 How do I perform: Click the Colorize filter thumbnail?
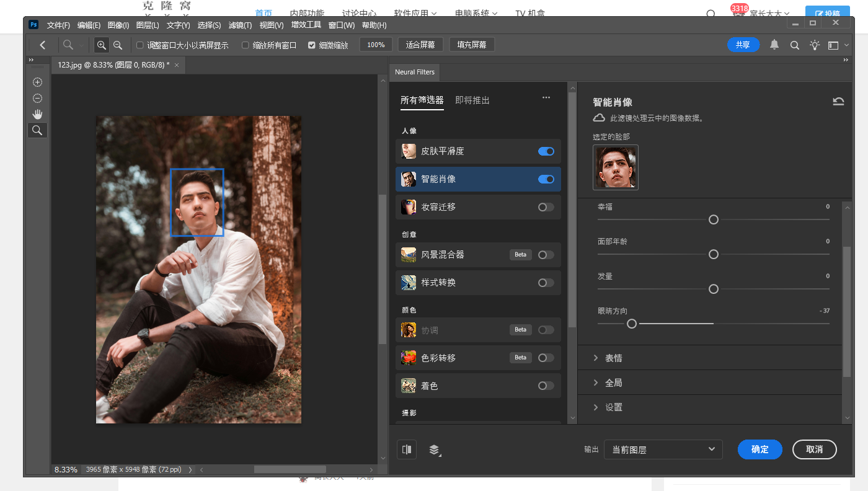coord(408,386)
